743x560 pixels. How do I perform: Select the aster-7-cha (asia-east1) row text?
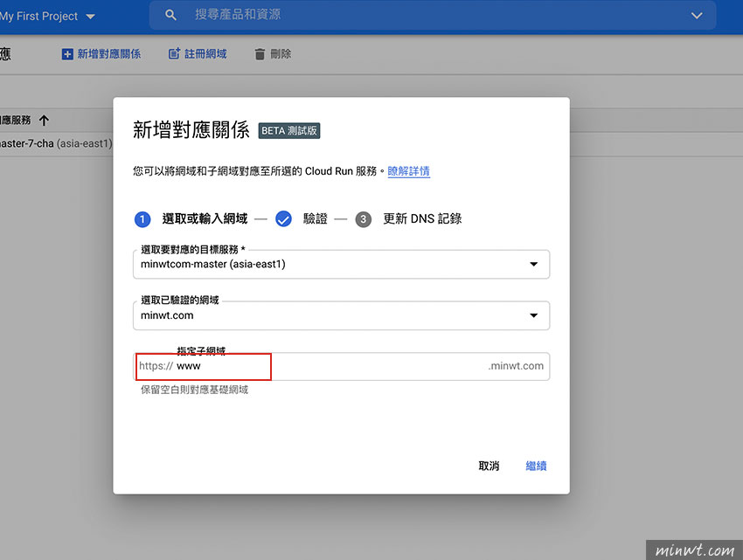pos(56,143)
